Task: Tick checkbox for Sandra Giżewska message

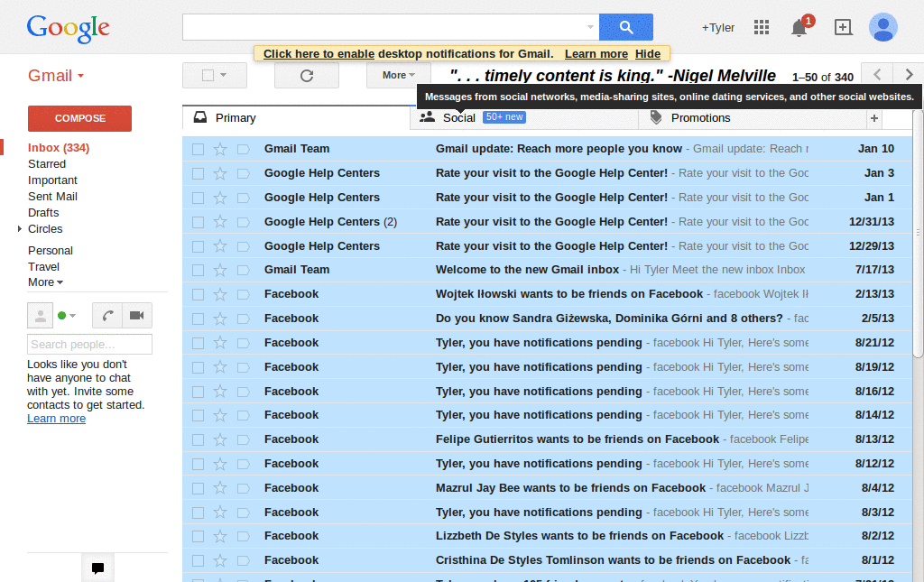Action: pyautogui.click(x=198, y=319)
